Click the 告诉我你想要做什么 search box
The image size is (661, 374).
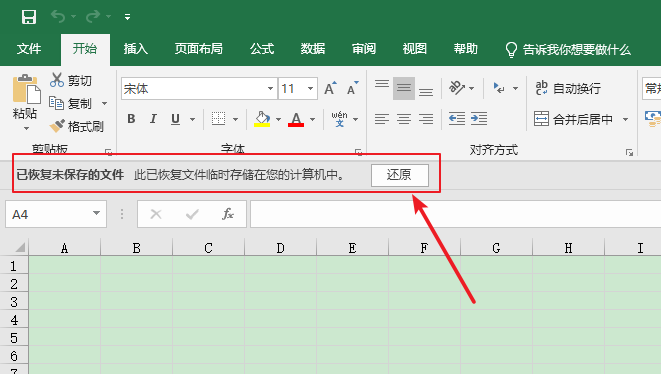tap(568, 50)
